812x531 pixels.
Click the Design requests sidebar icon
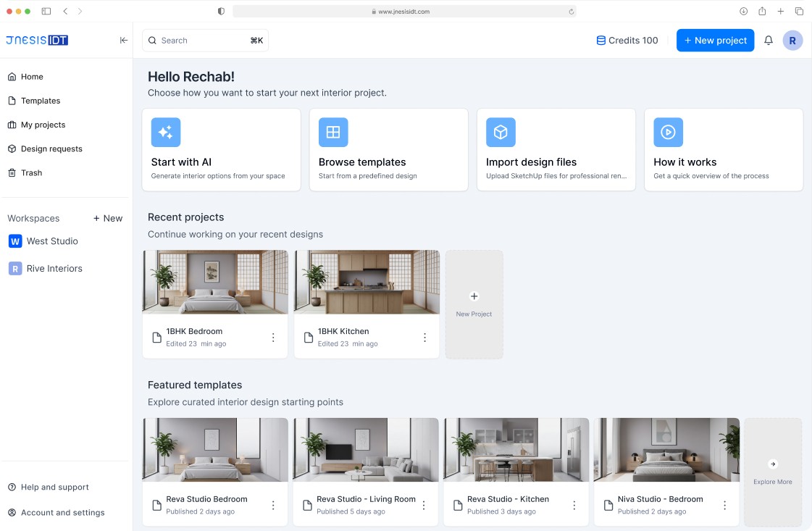point(12,149)
